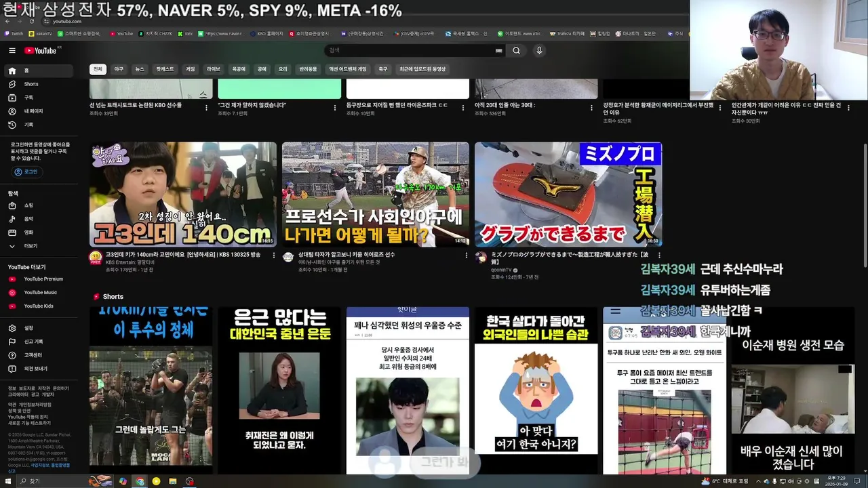The width and height of the screenshot is (868, 488).
Task: Go to 홈 in the sidebar
Action: (38, 70)
